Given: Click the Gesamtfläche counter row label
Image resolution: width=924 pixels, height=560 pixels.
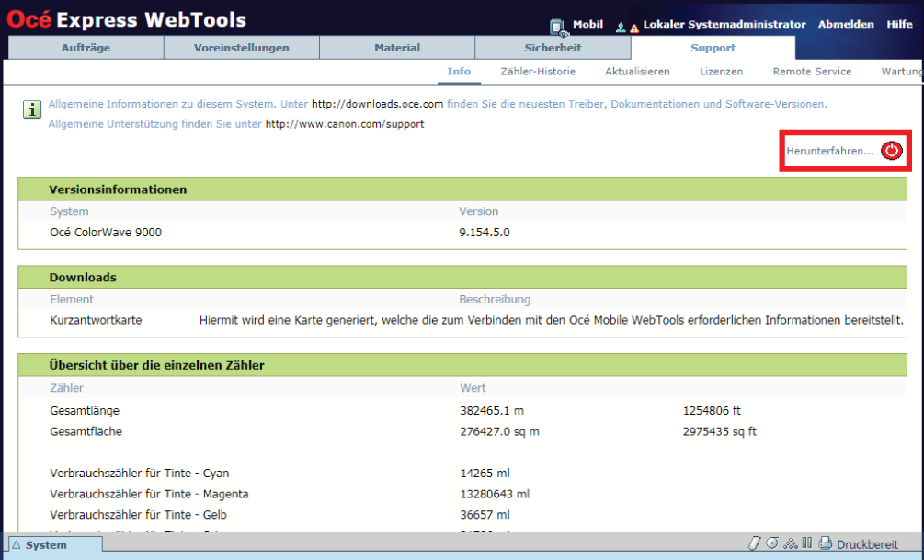Looking at the screenshot, I should (86, 431).
